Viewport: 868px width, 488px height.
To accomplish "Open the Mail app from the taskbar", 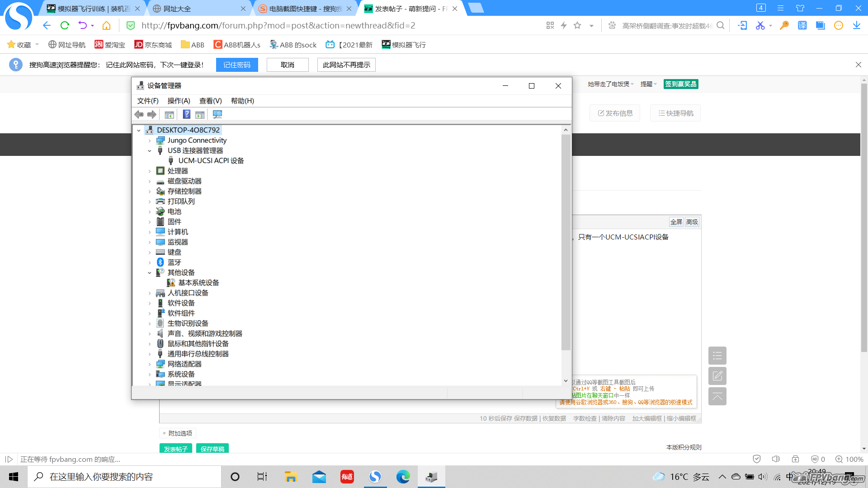I will click(319, 477).
